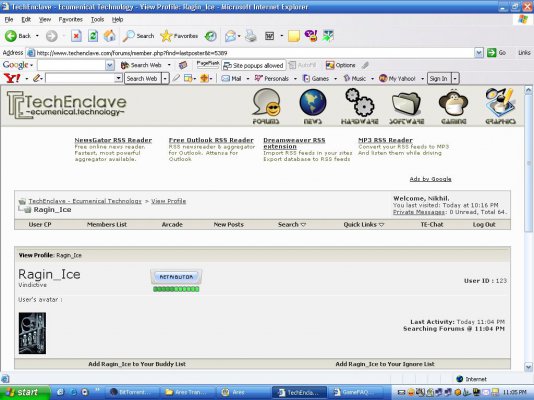The height and width of the screenshot is (400, 534).
Task: Click the green reputation bar
Action: (x=176, y=289)
